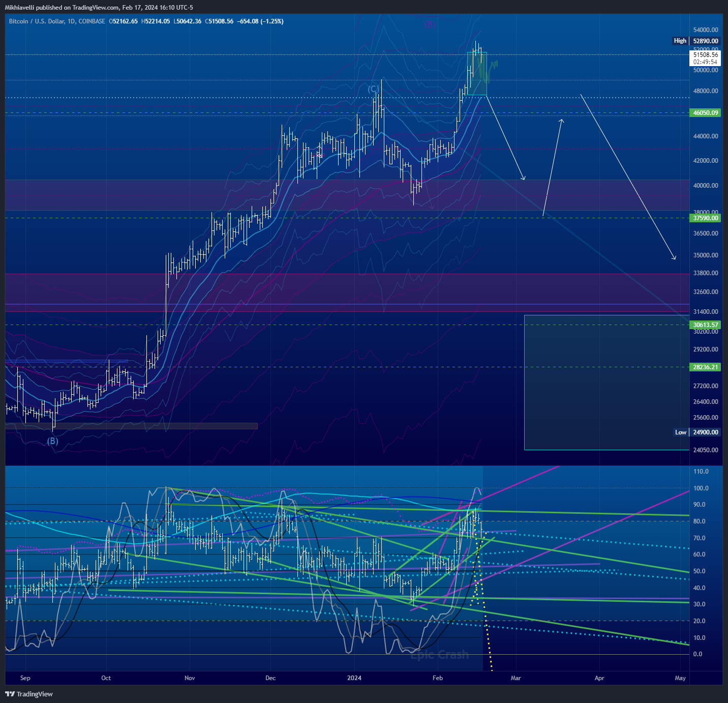Click the 44000.00 price axis label
Screen dimensions: 728x703
(x=706, y=136)
